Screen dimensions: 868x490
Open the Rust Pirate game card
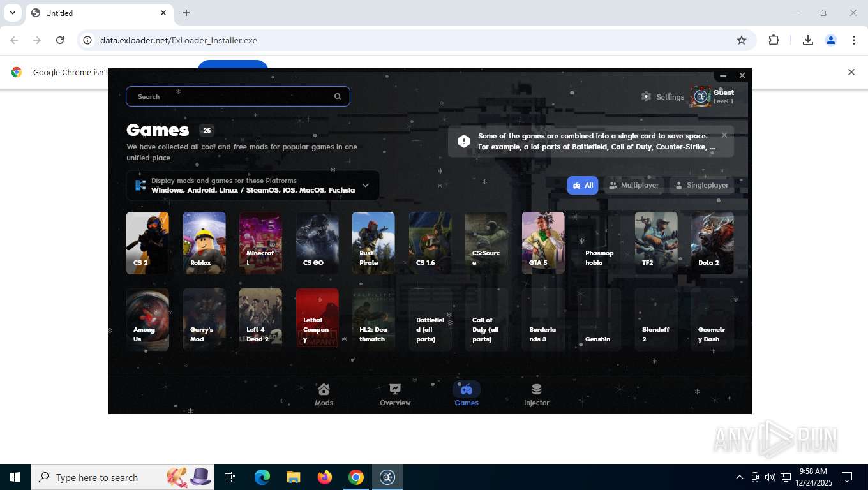[373, 243]
